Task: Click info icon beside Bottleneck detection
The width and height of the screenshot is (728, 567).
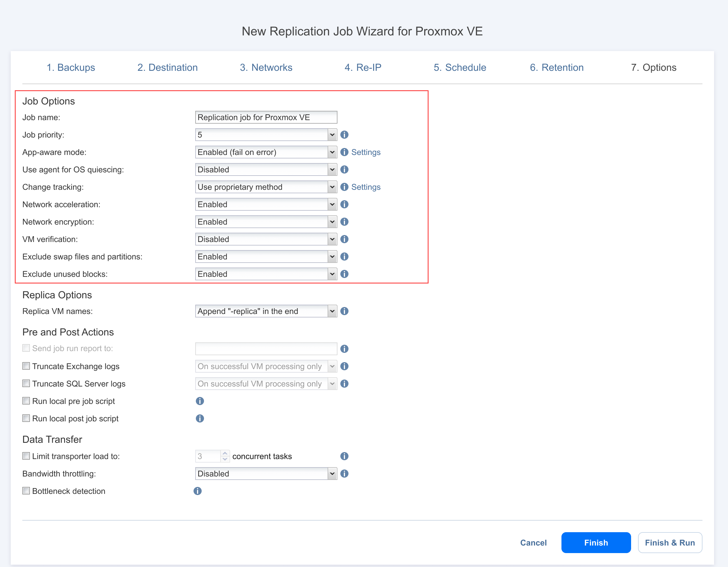Action: (197, 491)
